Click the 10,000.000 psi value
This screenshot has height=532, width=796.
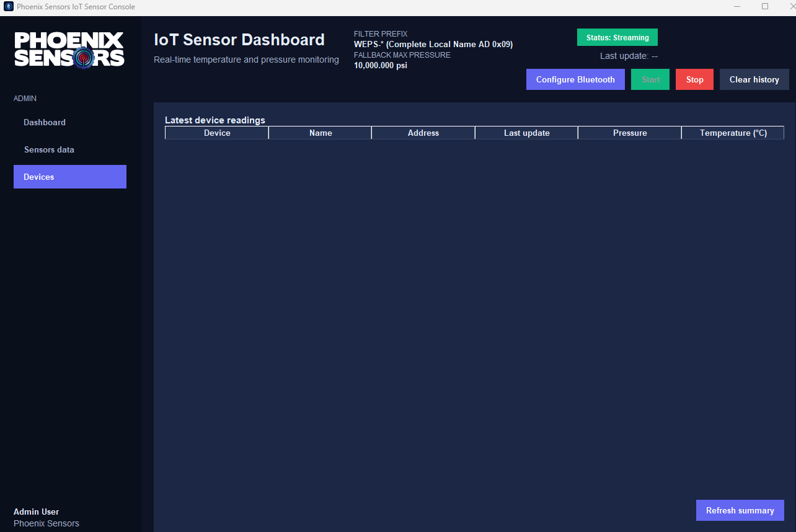pyautogui.click(x=381, y=65)
